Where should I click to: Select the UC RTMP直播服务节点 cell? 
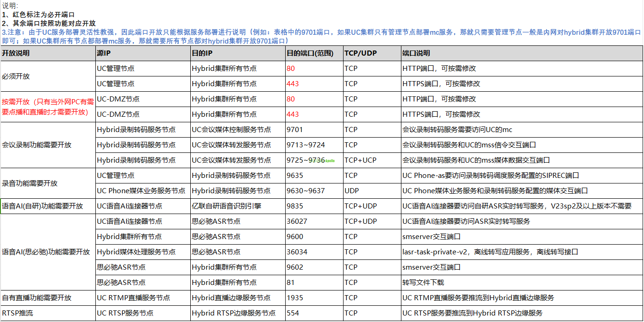tap(142, 298)
